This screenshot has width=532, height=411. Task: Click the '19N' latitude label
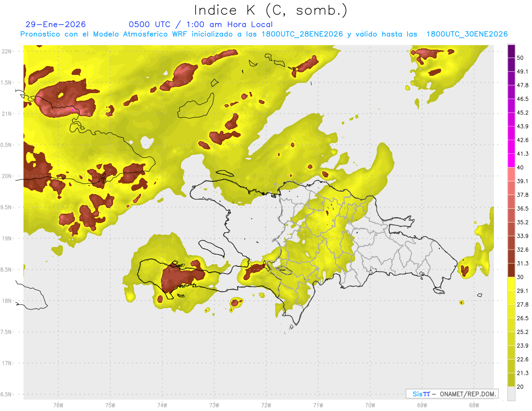tap(7, 238)
